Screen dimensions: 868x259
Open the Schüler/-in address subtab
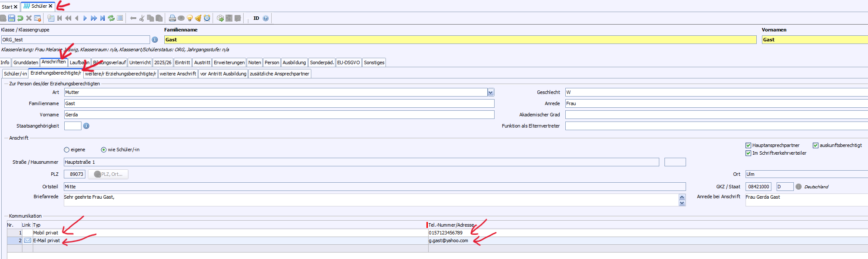tap(16, 74)
